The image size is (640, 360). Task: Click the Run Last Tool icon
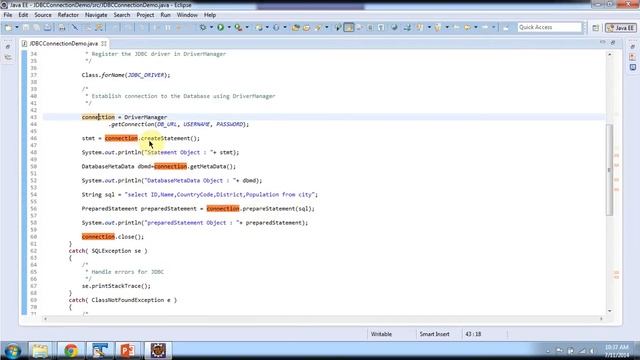[238, 27]
